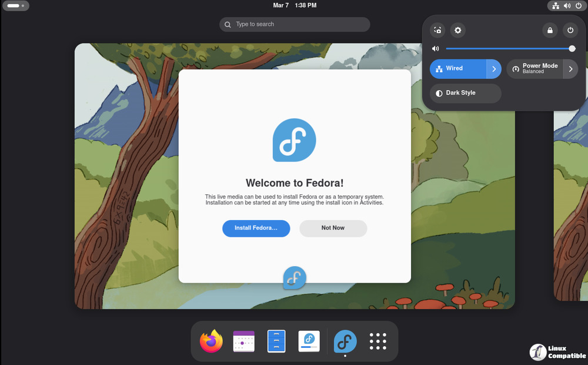
Task: Open Settings via the gear icon
Action: [457, 30]
